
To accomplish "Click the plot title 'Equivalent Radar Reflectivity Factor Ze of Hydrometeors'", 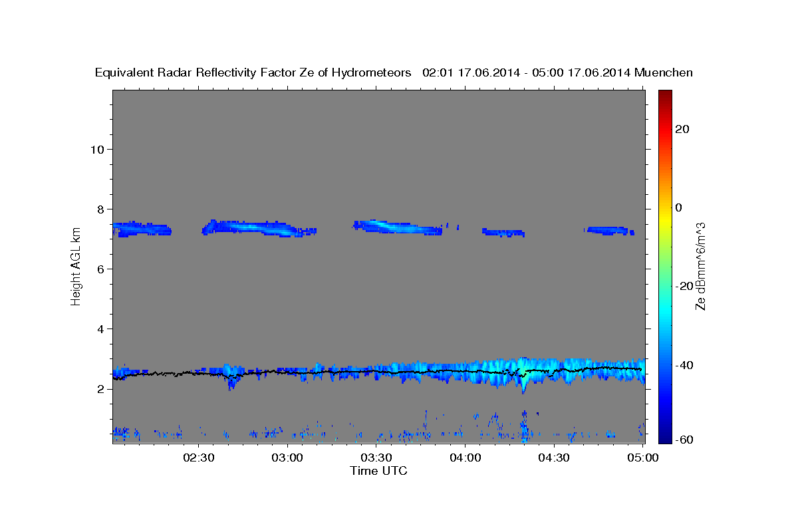I will tap(253, 73).
